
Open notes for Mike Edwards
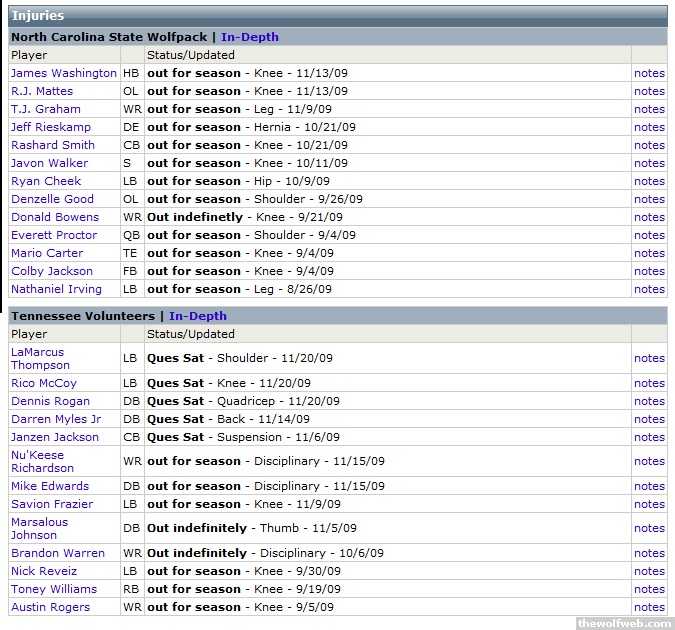point(648,486)
